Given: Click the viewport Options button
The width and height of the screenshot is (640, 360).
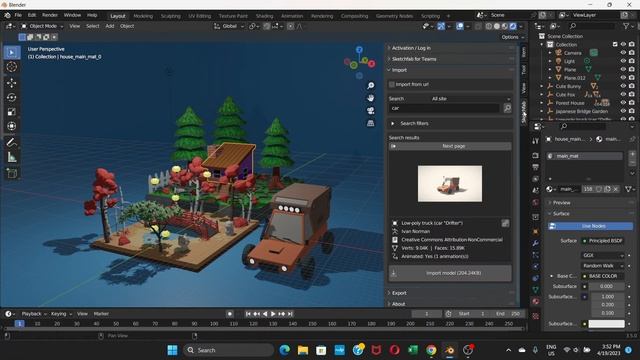Looking at the screenshot, I should (x=513, y=37).
